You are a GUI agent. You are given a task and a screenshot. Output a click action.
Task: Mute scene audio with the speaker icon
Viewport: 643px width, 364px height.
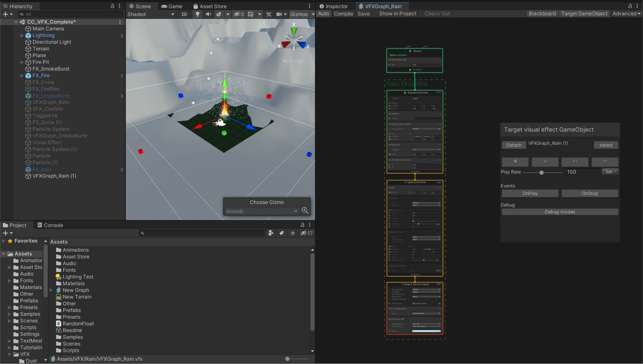(208, 14)
